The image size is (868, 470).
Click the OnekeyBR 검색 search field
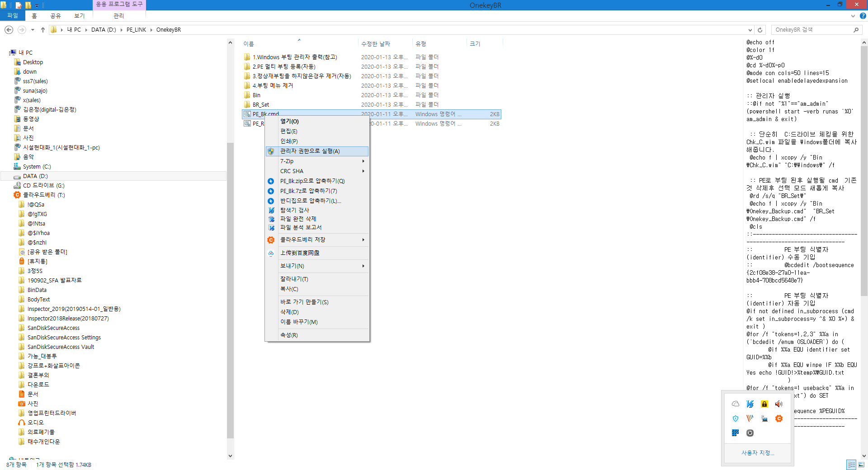pos(811,30)
